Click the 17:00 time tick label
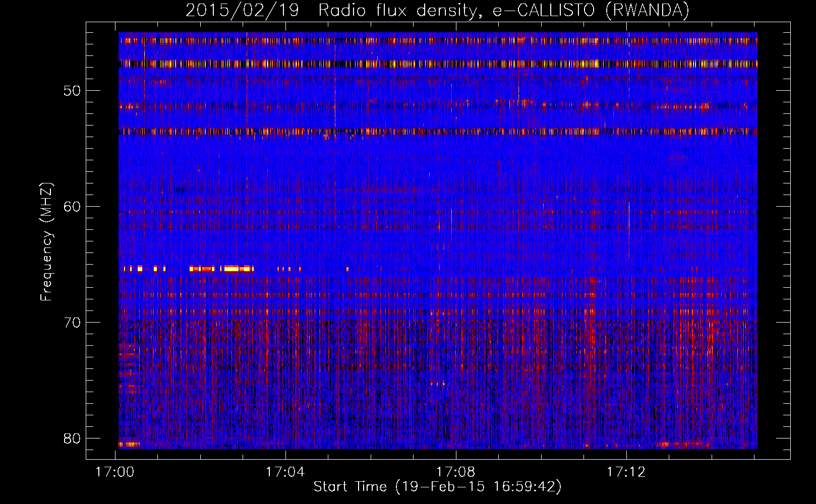The height and width of the screenshot is (504, 816). pyautogui.click(x=115, y=472)
